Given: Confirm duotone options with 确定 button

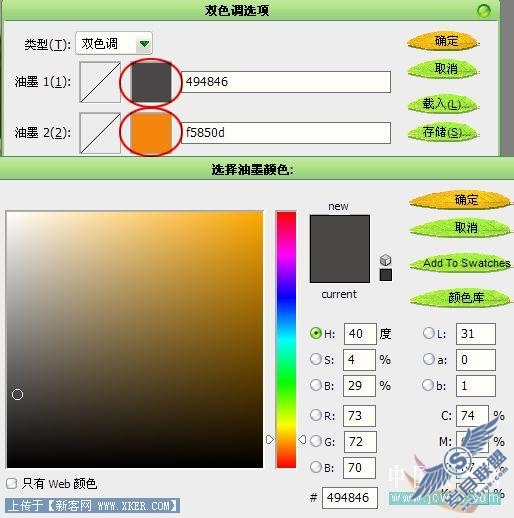Looking at the screenshot, I should point(443,42).
